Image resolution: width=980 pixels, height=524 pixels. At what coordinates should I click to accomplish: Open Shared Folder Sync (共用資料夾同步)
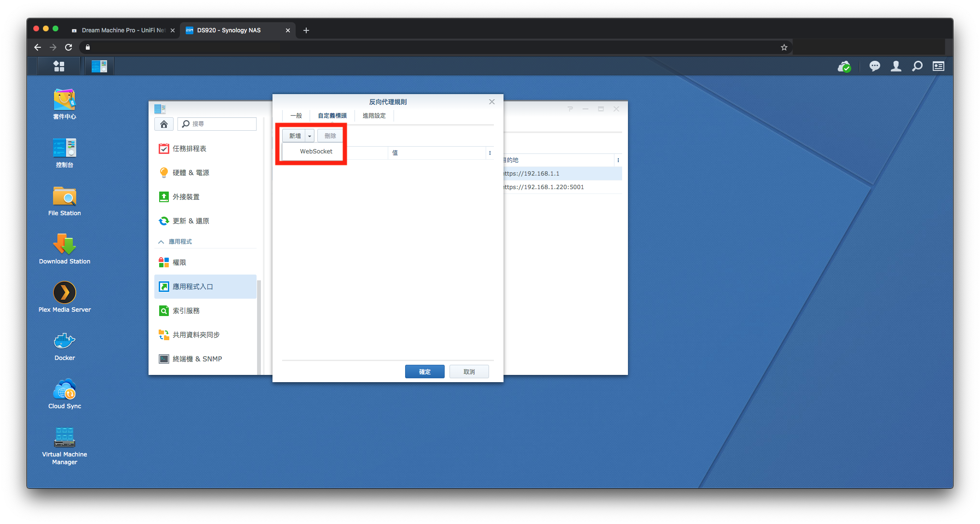coord(205,335)
